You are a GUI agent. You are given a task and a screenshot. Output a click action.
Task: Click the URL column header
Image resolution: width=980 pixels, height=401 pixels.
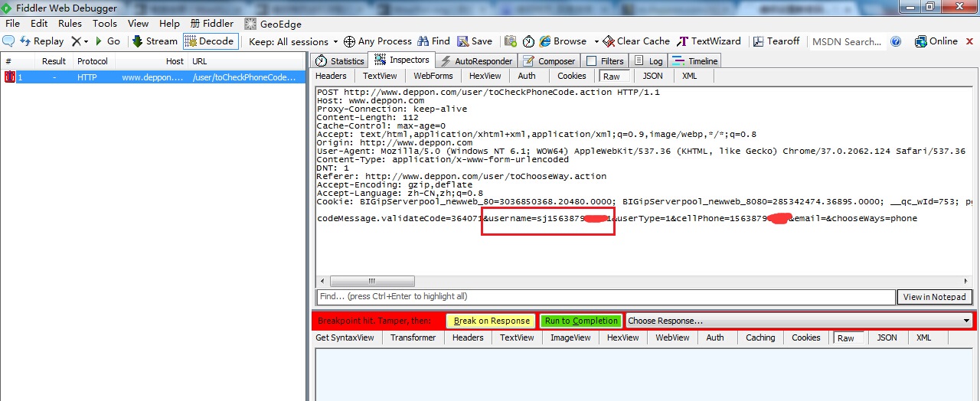click(247, 61)
